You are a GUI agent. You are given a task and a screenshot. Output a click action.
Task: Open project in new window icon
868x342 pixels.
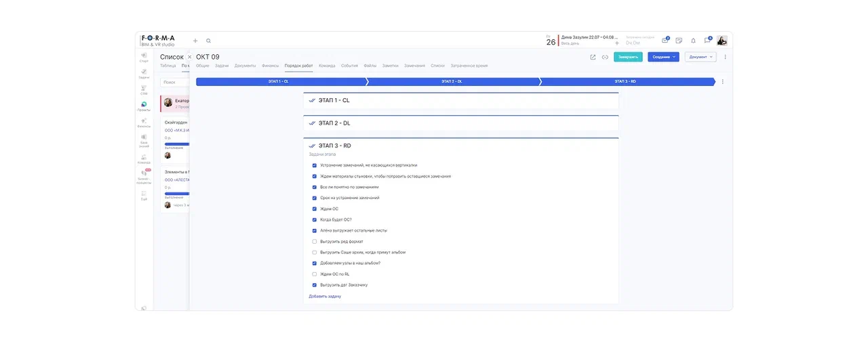click(593, 57)
